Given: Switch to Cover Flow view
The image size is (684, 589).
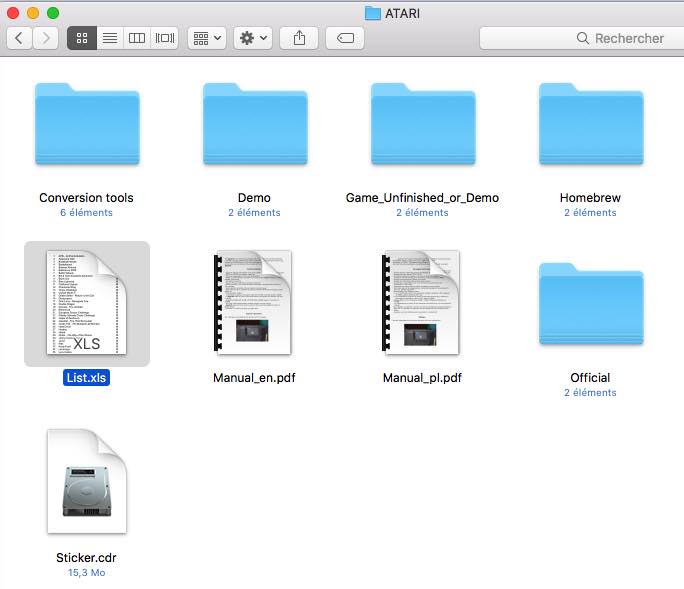Looking at the screenshot, I should (x=165, y=38).
